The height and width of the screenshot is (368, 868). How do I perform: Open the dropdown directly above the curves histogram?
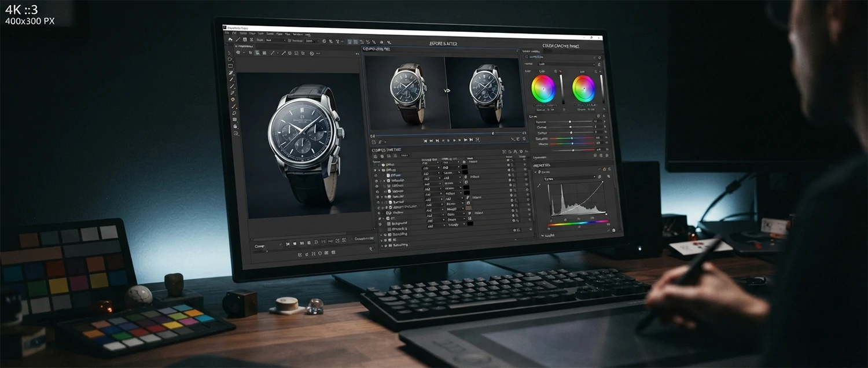(570, 177)
